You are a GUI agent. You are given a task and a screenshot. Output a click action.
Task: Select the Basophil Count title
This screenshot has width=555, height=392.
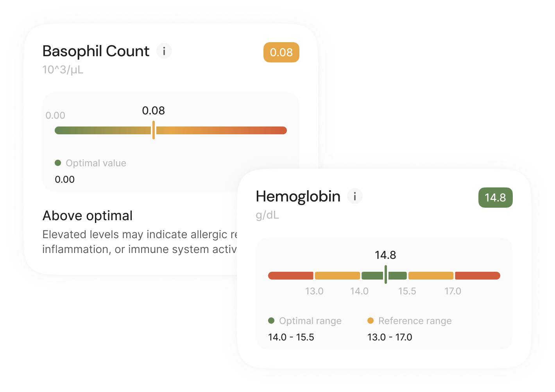point(96,51)
